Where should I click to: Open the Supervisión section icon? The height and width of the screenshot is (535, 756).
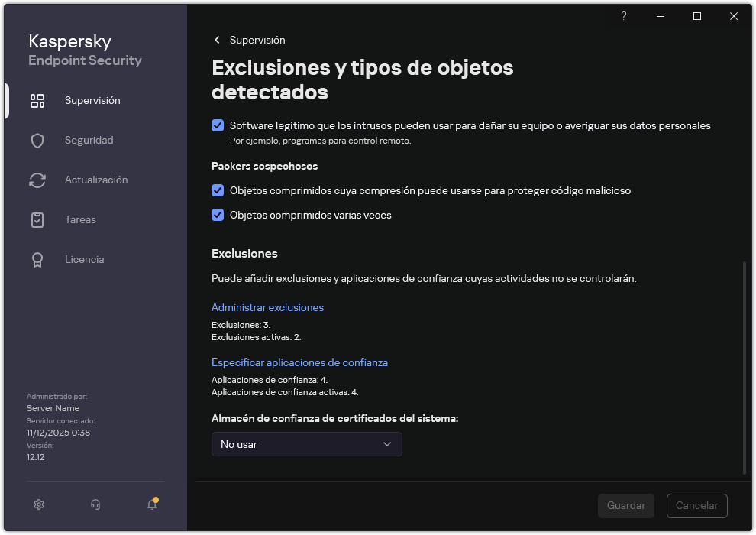[x=37, y=100]
